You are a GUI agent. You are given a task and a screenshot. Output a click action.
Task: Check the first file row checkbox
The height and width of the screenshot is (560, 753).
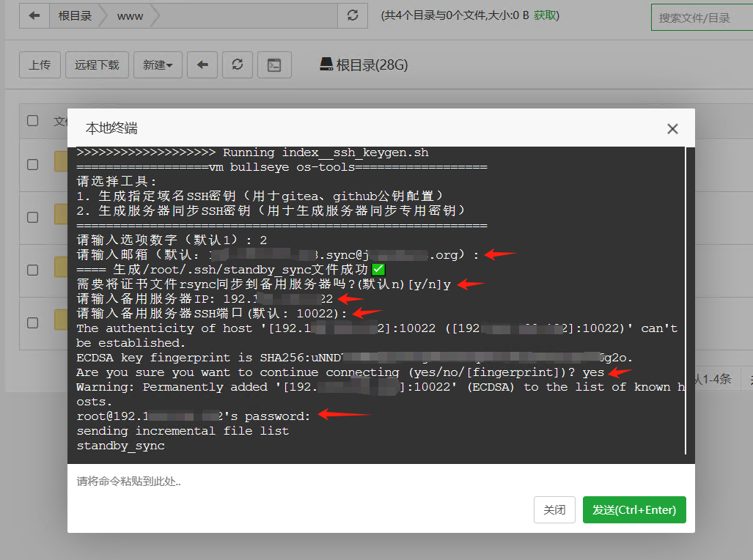point(32,165)
